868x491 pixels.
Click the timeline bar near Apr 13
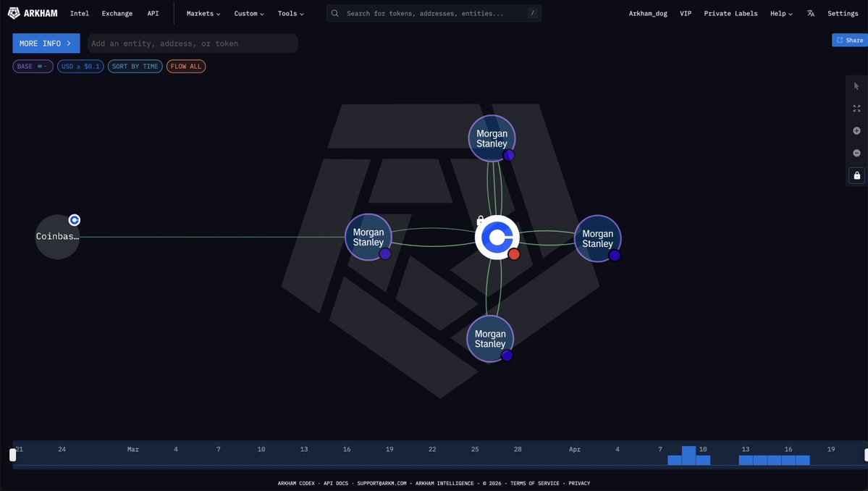(x=746, y=460)
